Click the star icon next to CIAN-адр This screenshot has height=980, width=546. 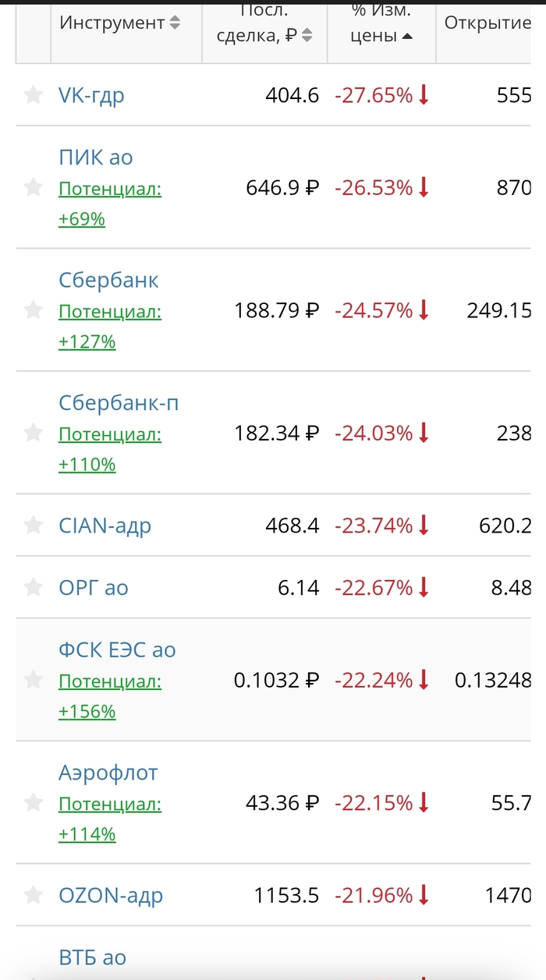point(34,525)
